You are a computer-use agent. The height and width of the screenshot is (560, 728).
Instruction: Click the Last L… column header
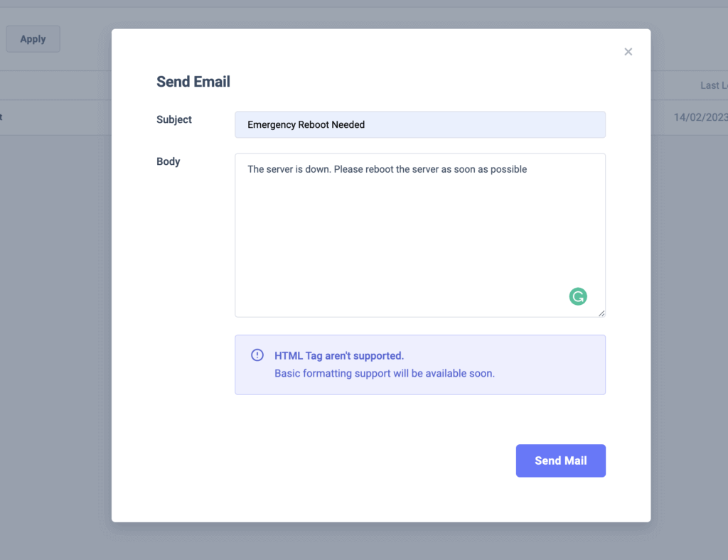click(x=714, y=85)
